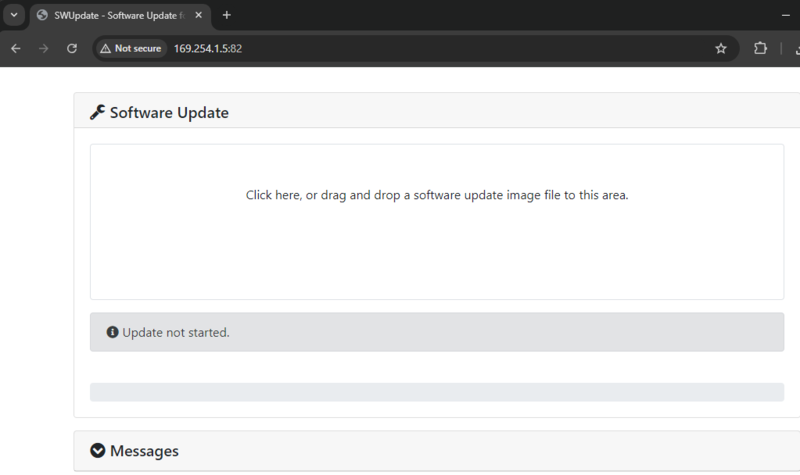
Task: Click the Software Update heading
Action: coord(169,113)
